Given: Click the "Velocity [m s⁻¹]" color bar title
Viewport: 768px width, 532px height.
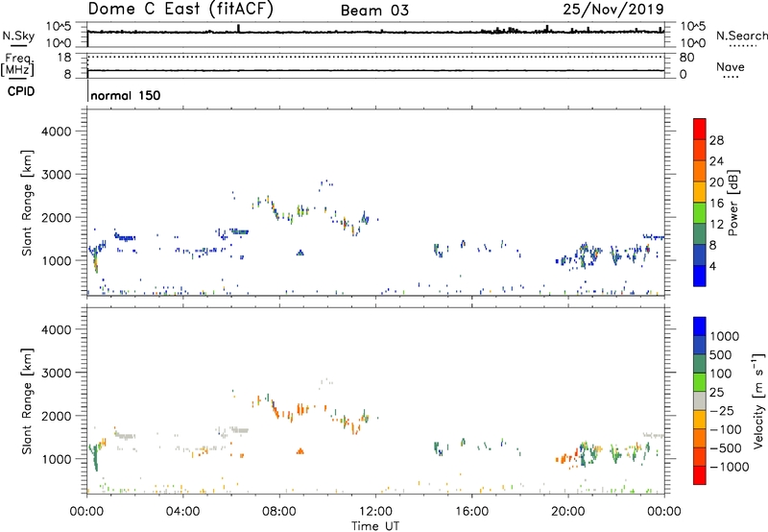Looking at the screenshot, I should pos(758,400).
